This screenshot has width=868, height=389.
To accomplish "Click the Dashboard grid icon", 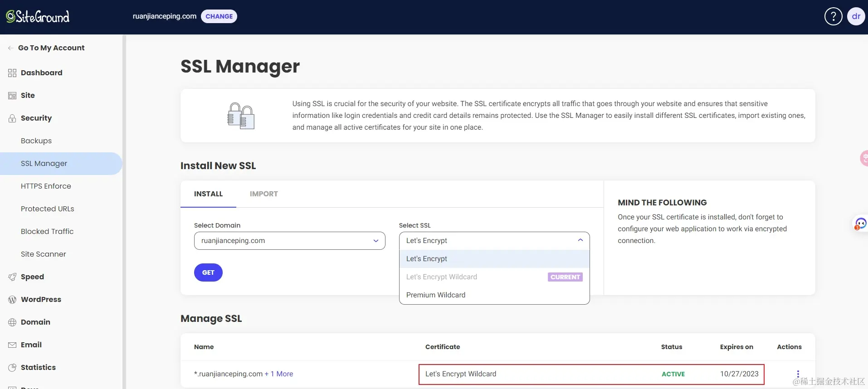I will (12, 73).
